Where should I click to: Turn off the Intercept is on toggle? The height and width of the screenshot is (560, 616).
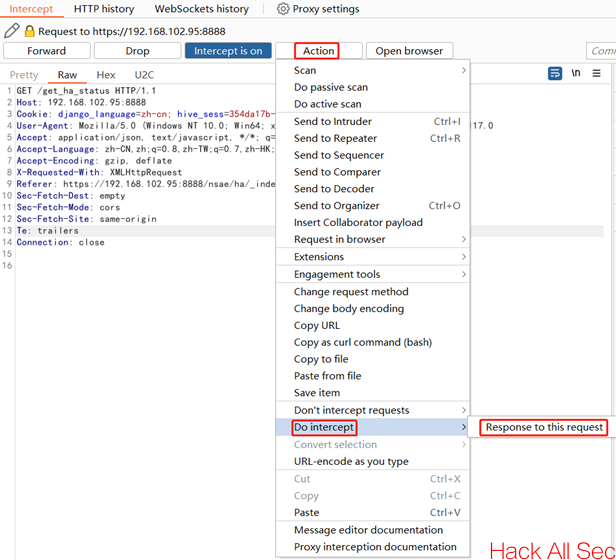point(228,51)
